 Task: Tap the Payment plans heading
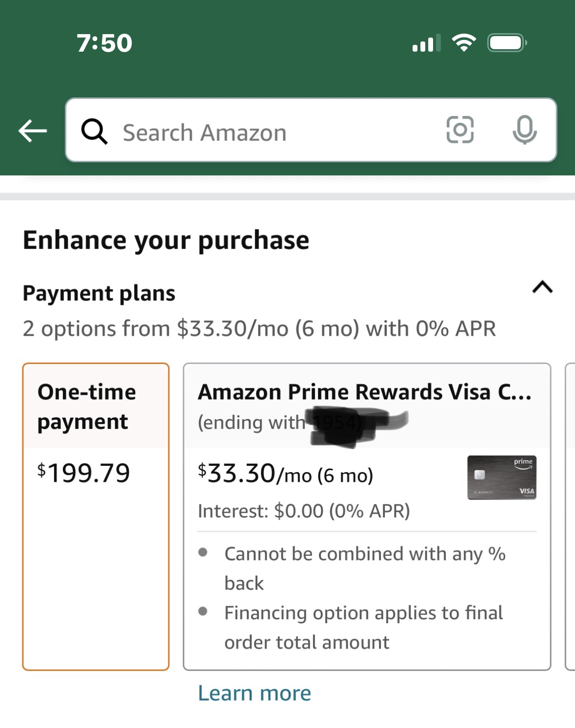tap(99, 293)
